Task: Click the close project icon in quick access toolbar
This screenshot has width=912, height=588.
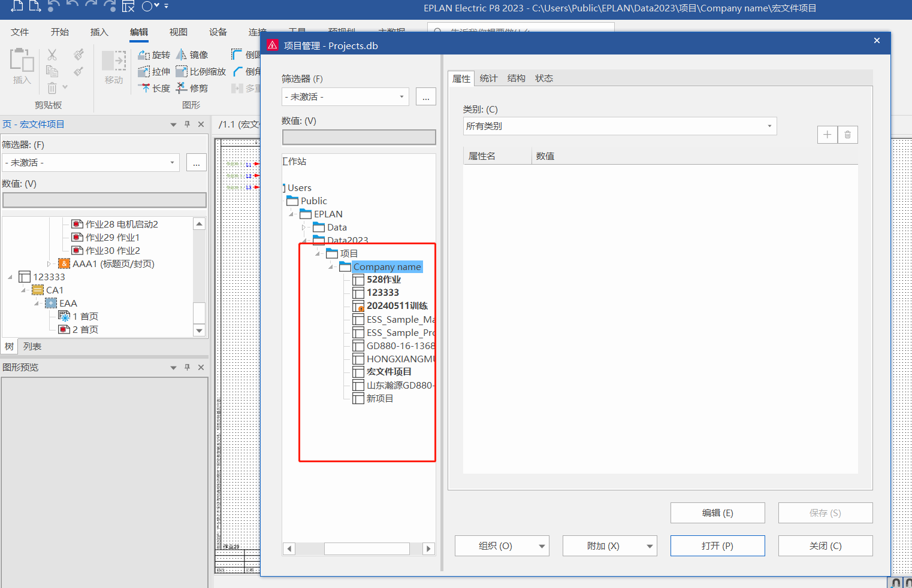Action: 128,7
